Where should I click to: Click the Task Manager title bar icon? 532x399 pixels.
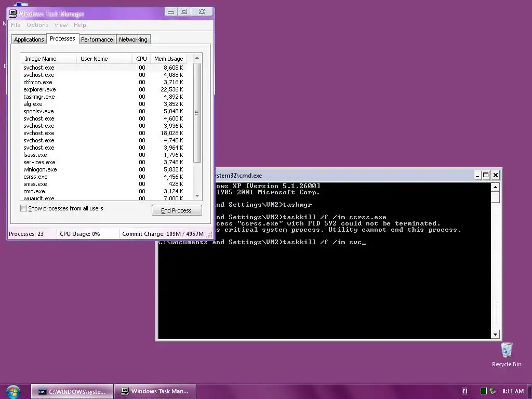click(x=13, y=14)
